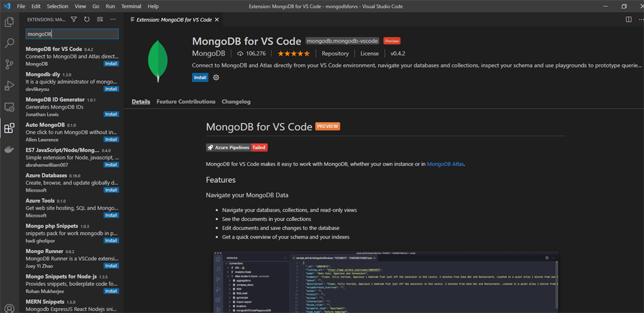Install MongoDB for VS Code from header

point(200,77)
